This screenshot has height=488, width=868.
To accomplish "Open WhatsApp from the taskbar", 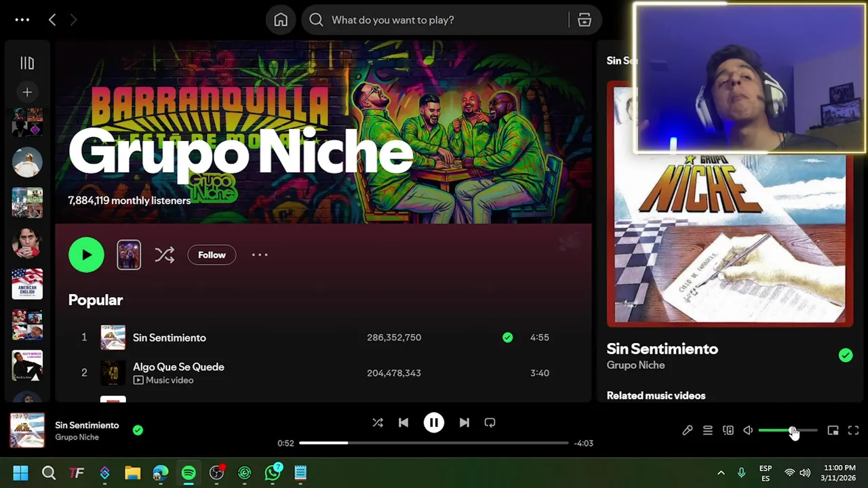I will point(273,472).
